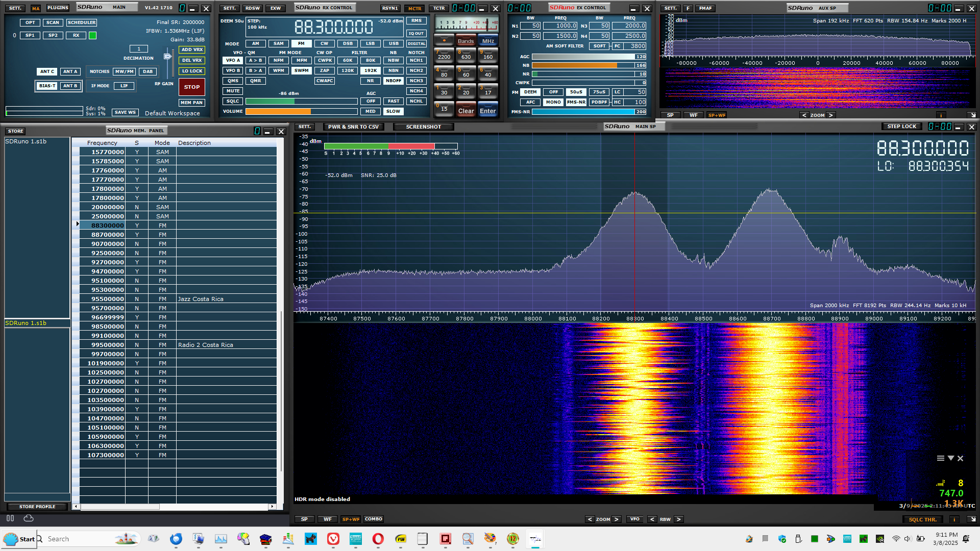Open the Opera browser from the taskbar
The image size is (980, 551).
point(378,539)
